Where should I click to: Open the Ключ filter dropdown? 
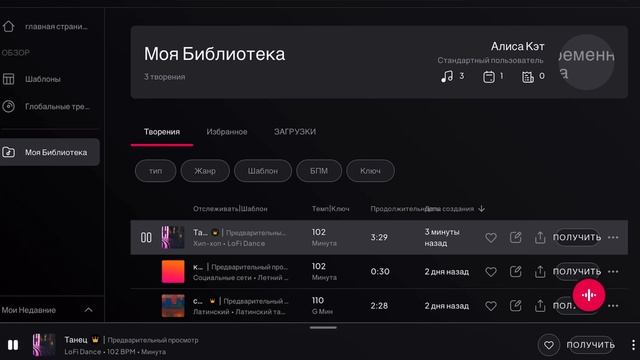[370, 171]
